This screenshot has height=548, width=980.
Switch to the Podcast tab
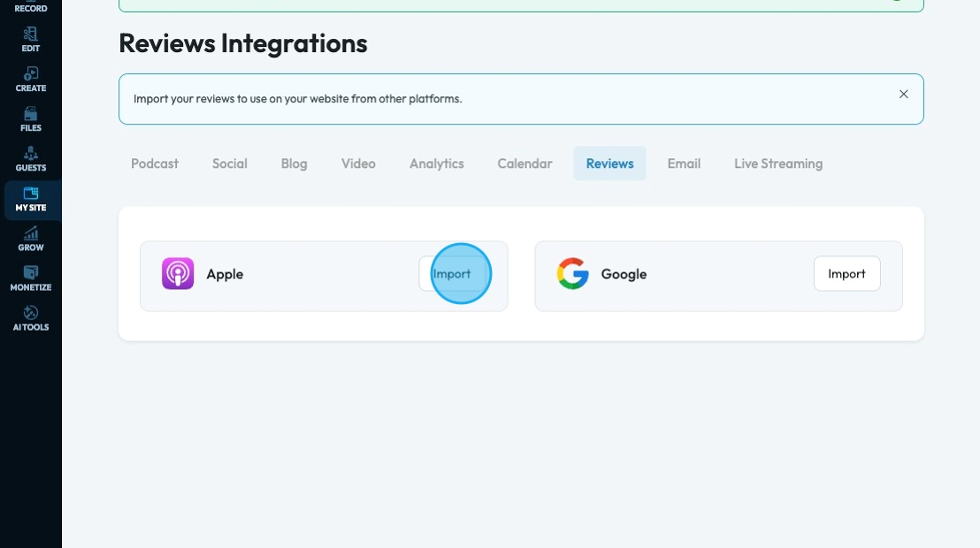point(155,164)
